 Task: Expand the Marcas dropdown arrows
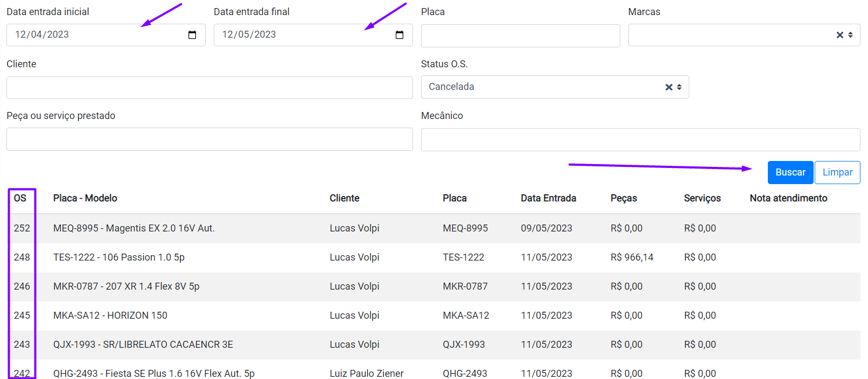pos(851,35)
